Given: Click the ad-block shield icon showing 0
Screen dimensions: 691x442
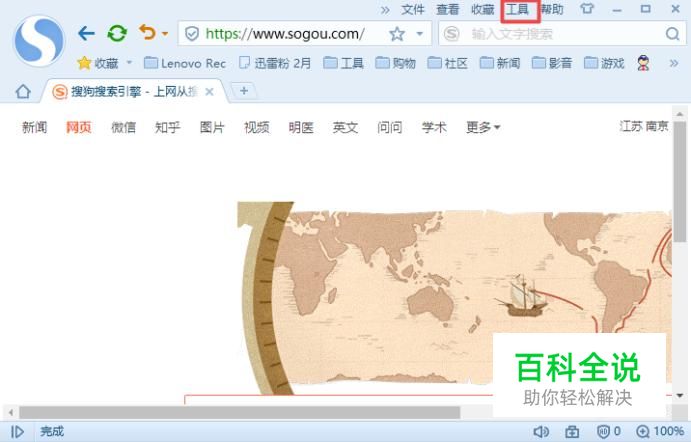Looking at the screenshot, I should pyautogui.click(x=609, y=431).
